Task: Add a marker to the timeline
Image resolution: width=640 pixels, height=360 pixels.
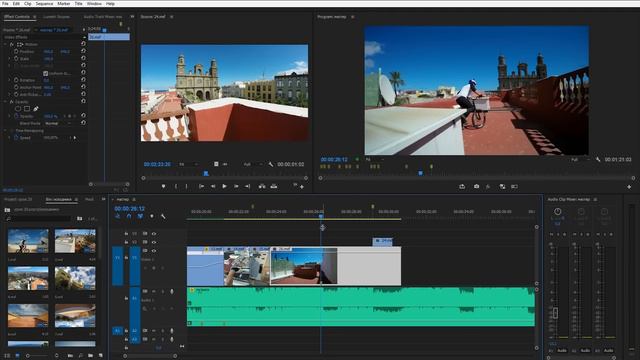Action: click(x=152, y=216)
